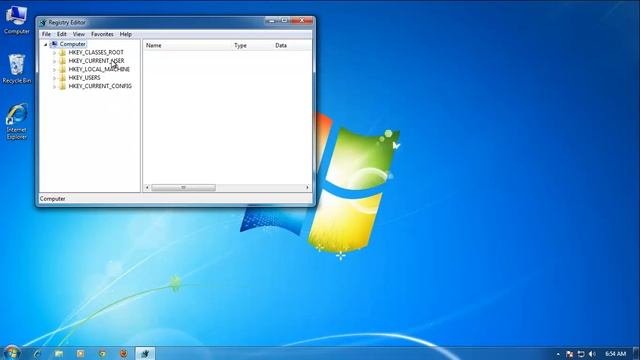Open the Computer desktop icon
The image size is (640, 360).
(x=16, y=20)
